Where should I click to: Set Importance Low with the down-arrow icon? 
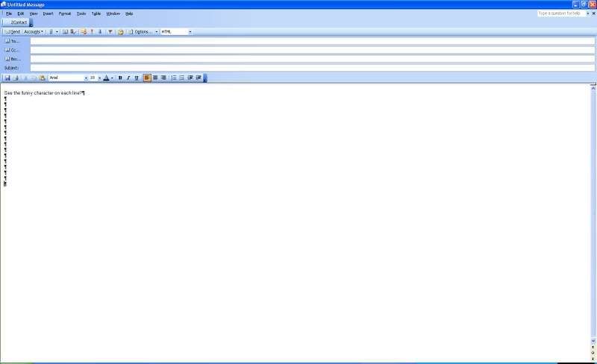pyautogui.click(x=100, y=32)
